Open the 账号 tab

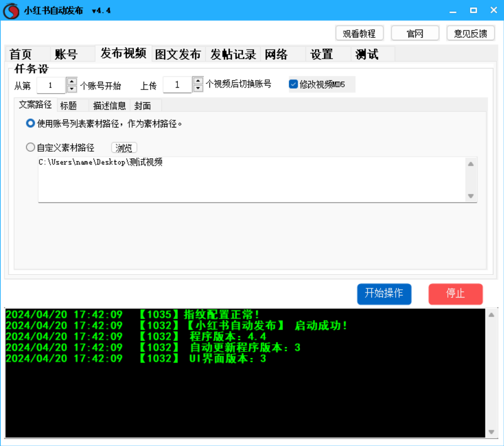(x=66, y=54)
